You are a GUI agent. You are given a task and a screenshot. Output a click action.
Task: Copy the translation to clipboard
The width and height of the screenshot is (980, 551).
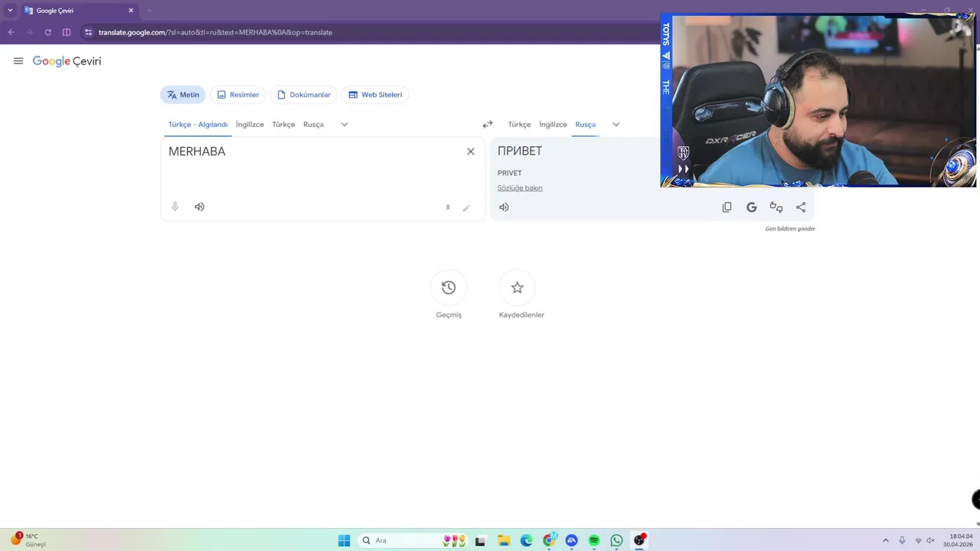727,207
